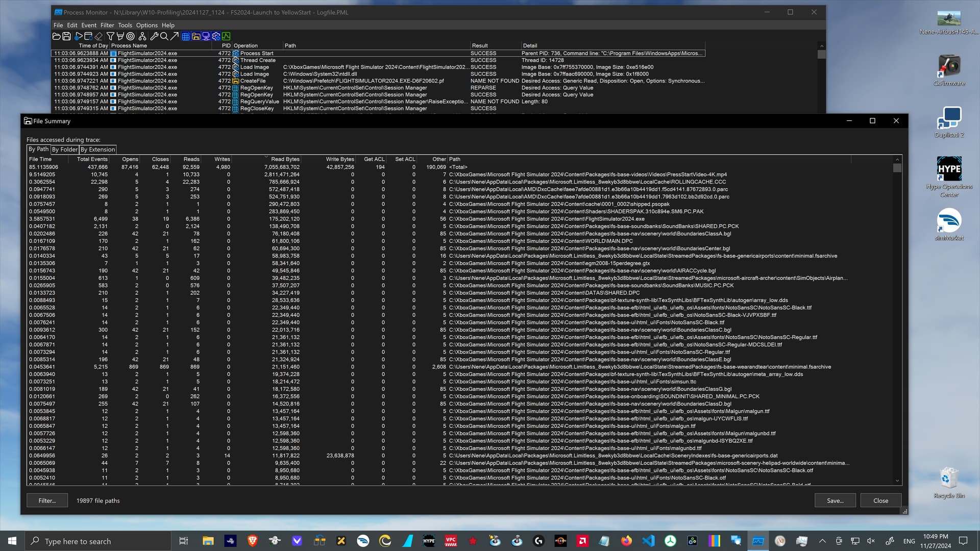Toggle Show Registry Activity toolbar icon
The width and height of the screenshot is (980, 551).
(186, 36)
